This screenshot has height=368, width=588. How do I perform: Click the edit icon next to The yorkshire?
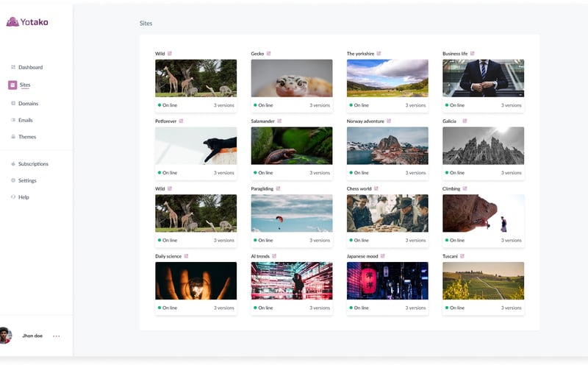coord(379,53)
